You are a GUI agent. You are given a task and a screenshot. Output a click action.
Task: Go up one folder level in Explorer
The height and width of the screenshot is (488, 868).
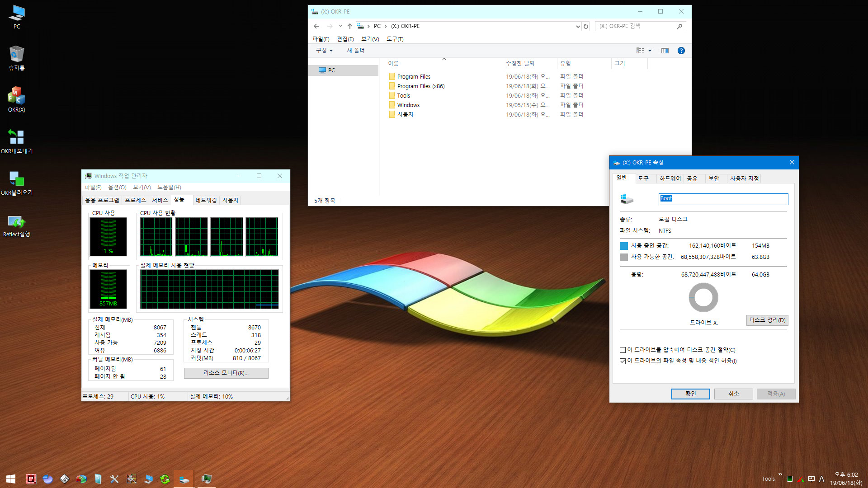coord(350,26)
